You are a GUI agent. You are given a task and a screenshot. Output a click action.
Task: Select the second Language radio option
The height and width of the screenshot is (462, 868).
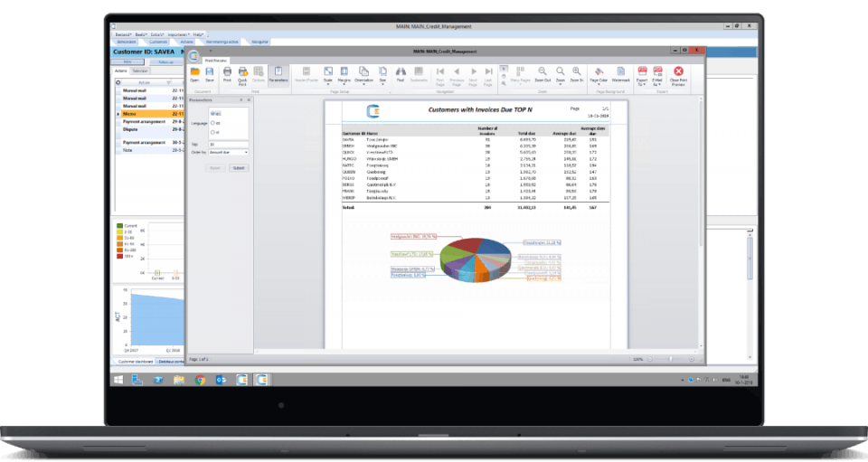coord(213,123)
